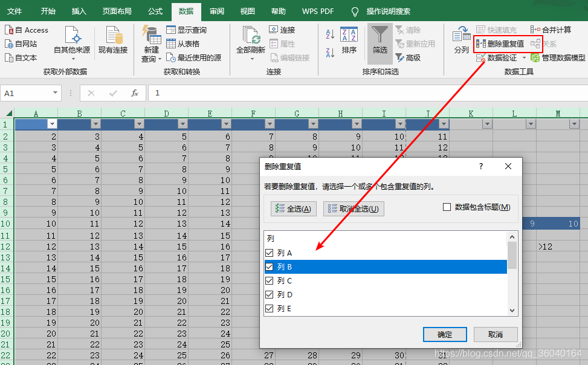The image size is (588, 365).
Task: Import data from 自网站 (web)
Action: 23,44
